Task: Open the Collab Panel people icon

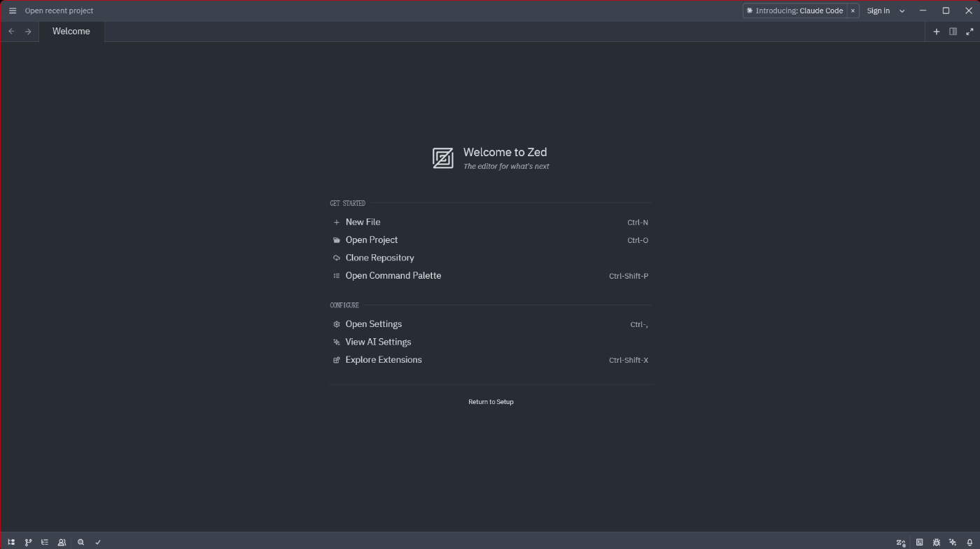Action: tap(62, 542)
